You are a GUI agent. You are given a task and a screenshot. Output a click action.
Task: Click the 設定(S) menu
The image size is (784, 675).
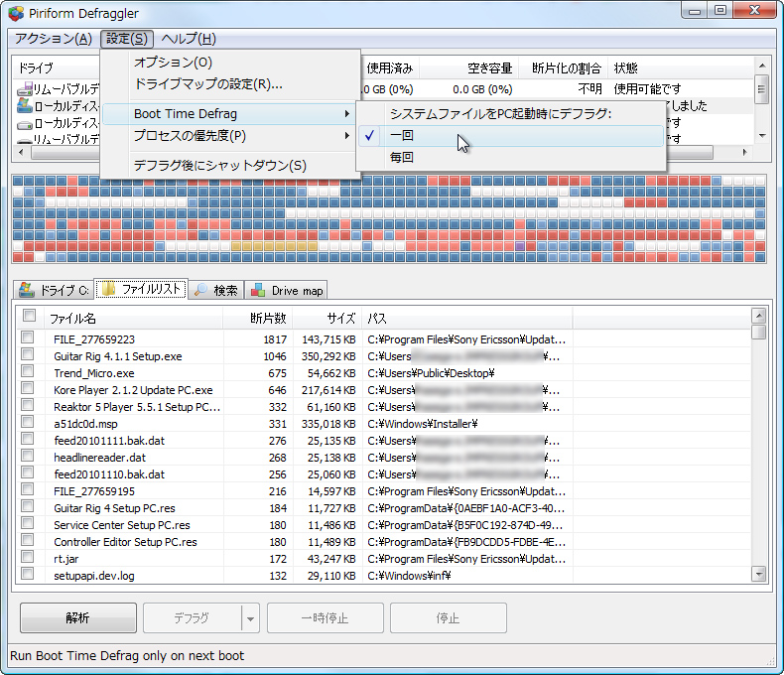(x=127, y=39)
